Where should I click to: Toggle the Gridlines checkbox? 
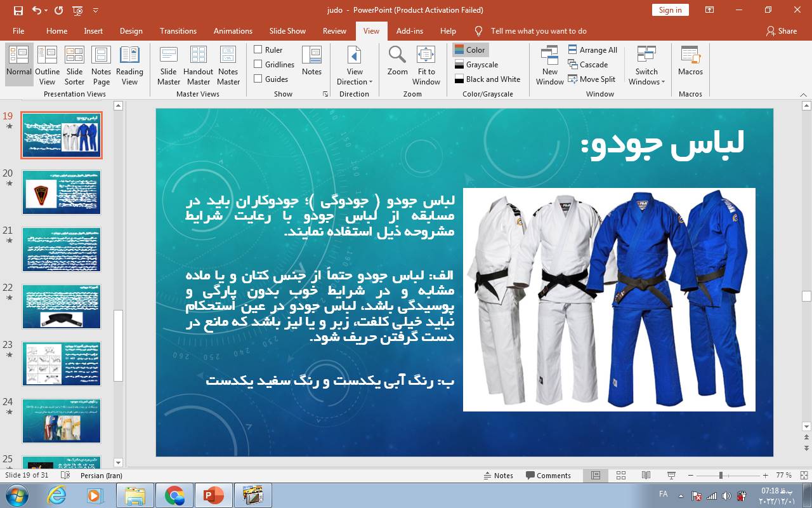click(258, 64)
